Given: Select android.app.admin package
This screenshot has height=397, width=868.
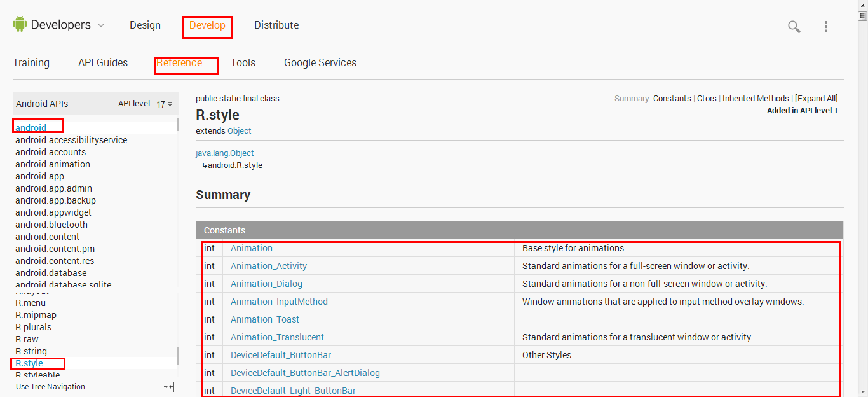Looking at the screenshot, I should [x=53, y=188].
